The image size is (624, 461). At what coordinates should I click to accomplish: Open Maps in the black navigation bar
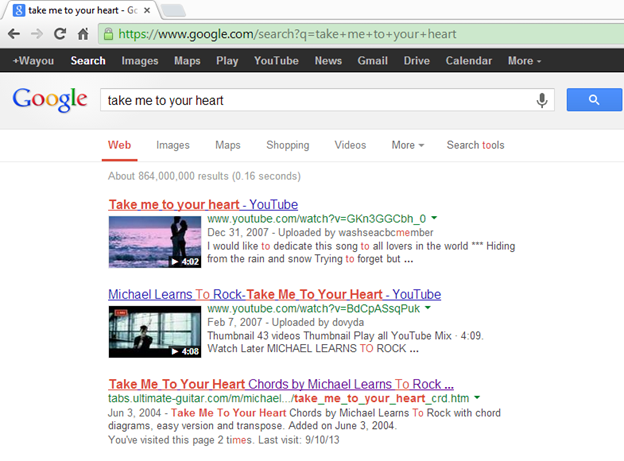(187, 61)
